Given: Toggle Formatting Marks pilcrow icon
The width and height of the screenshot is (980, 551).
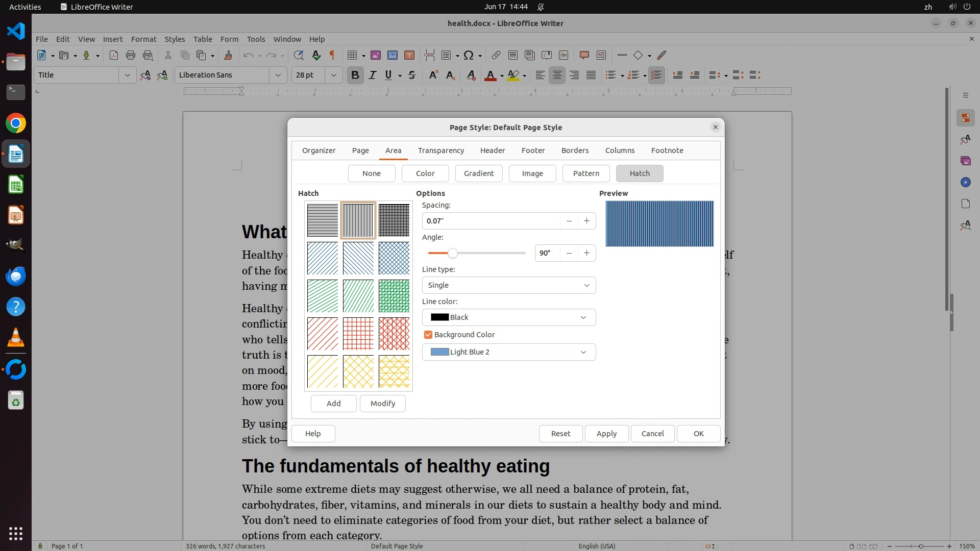Looking at the screenshot, I should coord(332,55).
